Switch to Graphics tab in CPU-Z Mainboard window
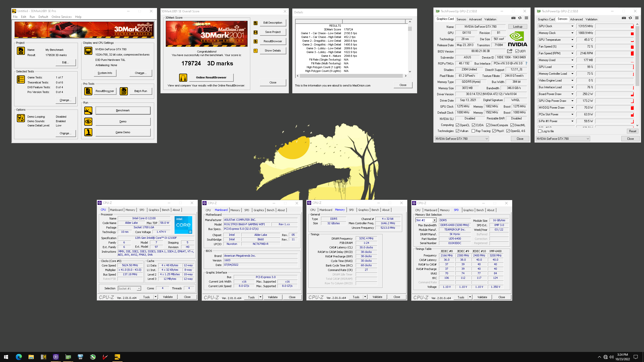Image resolution: width=644 pixels, height=362 pixels. point(259,210)
